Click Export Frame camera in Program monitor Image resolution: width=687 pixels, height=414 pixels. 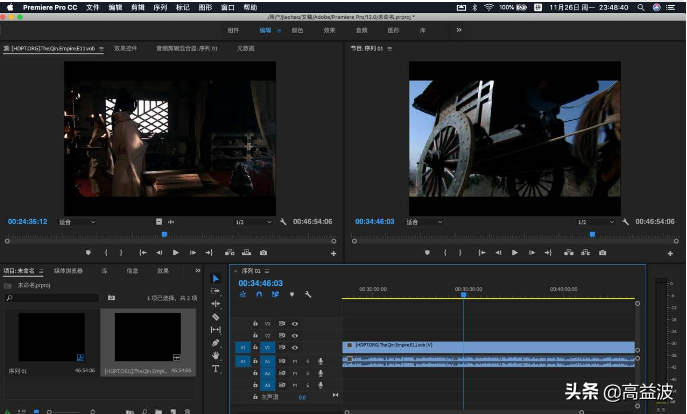tap(602, 253)
